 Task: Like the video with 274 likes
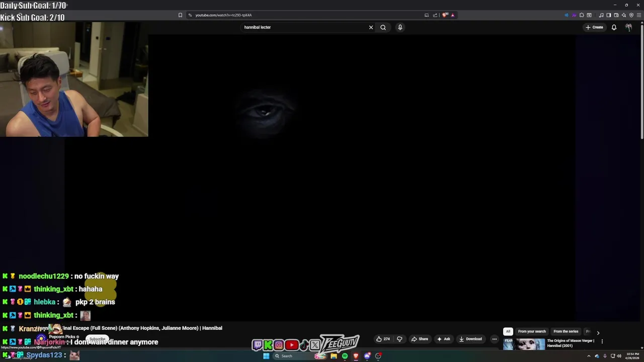tap(383, 339)
